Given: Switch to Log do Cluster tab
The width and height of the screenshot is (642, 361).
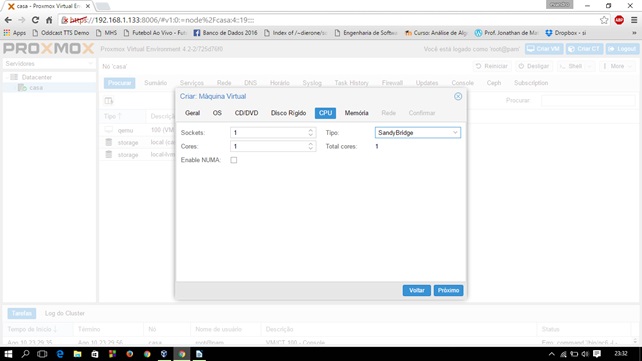Looking at the screenshot, I should 65,313.
